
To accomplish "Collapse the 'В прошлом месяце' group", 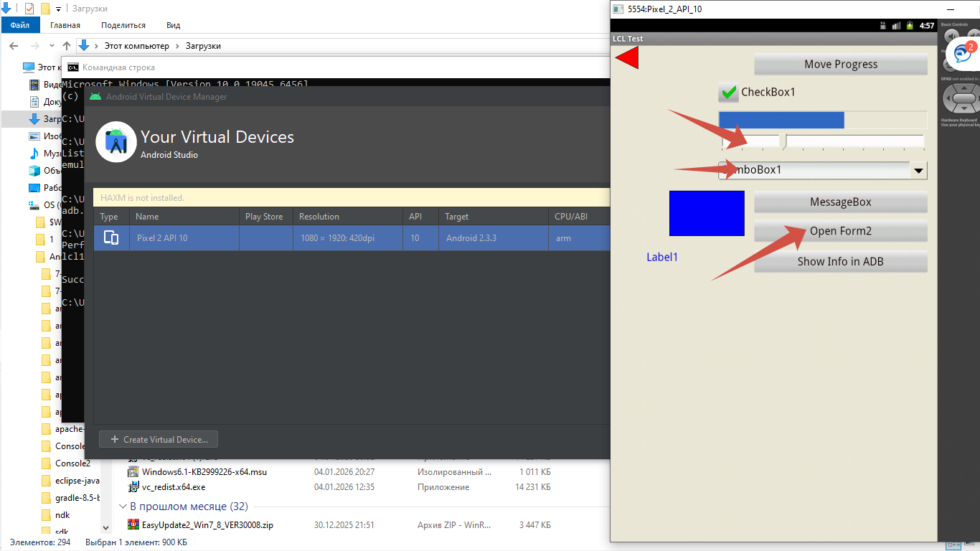I will pyautogui.click(x=123, y=507).
